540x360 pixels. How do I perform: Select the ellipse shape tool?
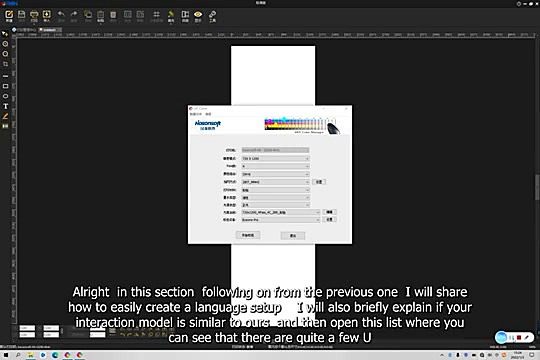tap(5, 96)
